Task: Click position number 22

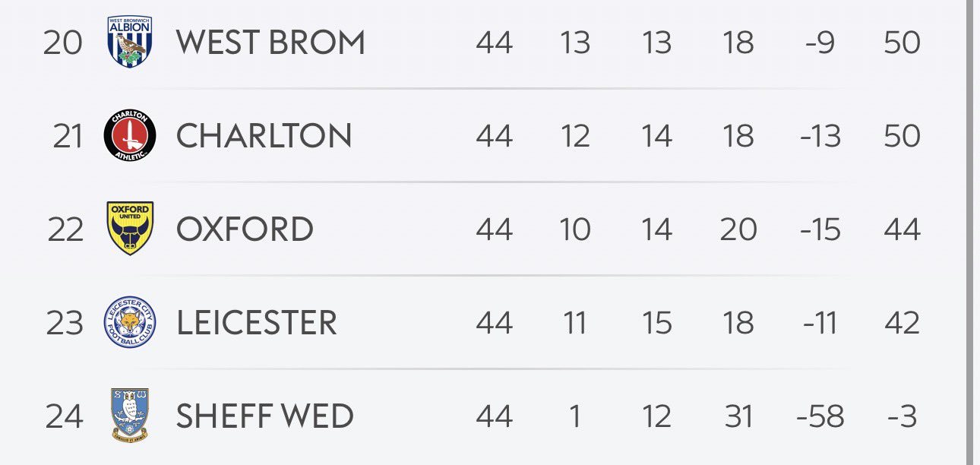Action: coord(65,229)
